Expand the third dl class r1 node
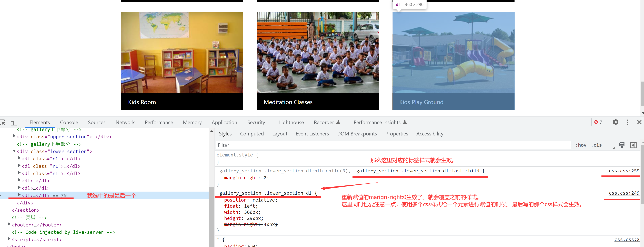 tap(19, 173)
